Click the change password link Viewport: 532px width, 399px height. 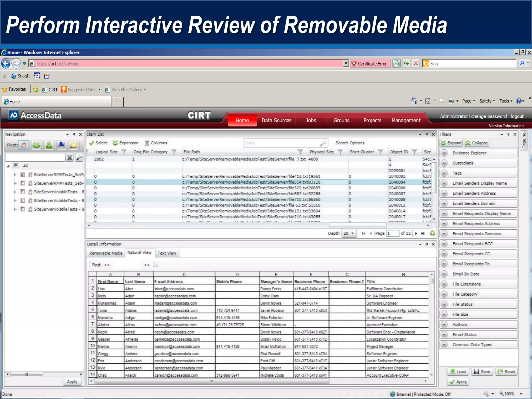point(489,116)
